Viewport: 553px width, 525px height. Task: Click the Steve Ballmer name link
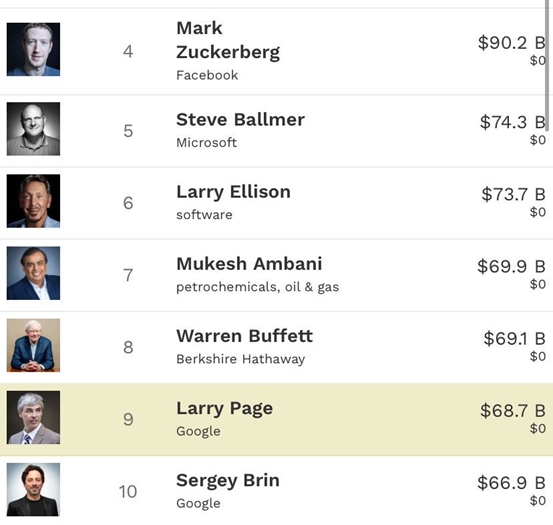[240, 120]
